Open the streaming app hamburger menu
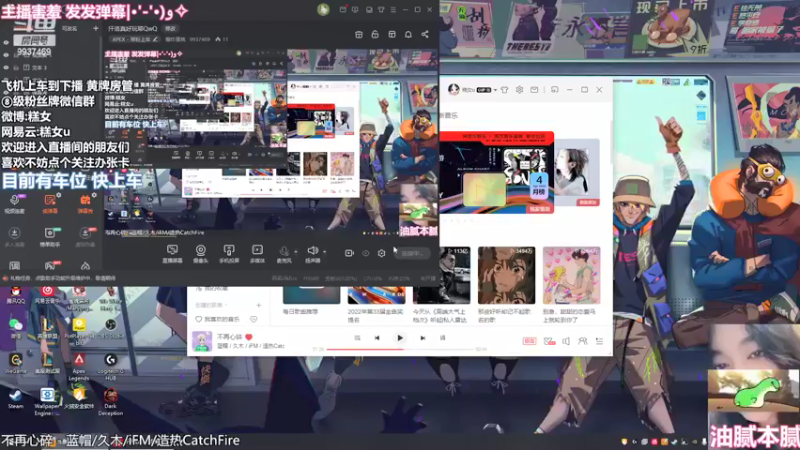Screen dimensions: 800x450 [x=393, y=10]
